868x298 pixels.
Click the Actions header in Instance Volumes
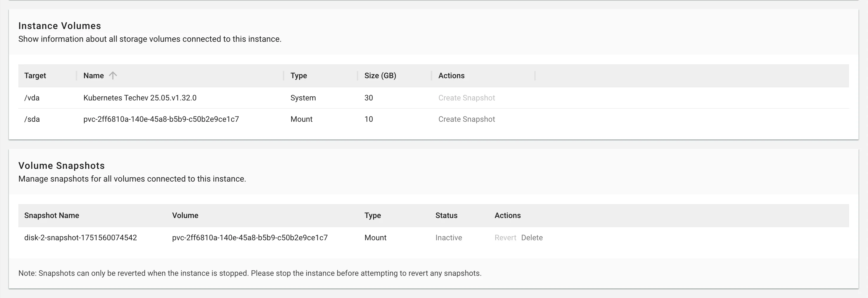pos(451,76)
